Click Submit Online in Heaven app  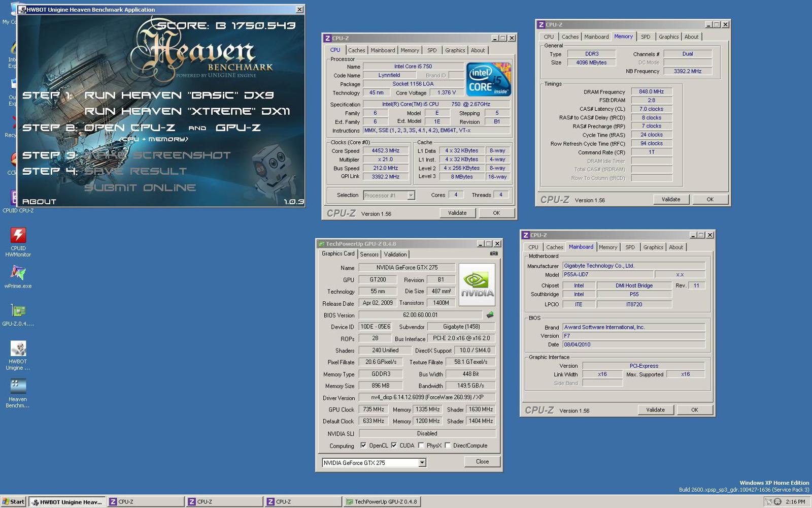[x=140, y=187]
